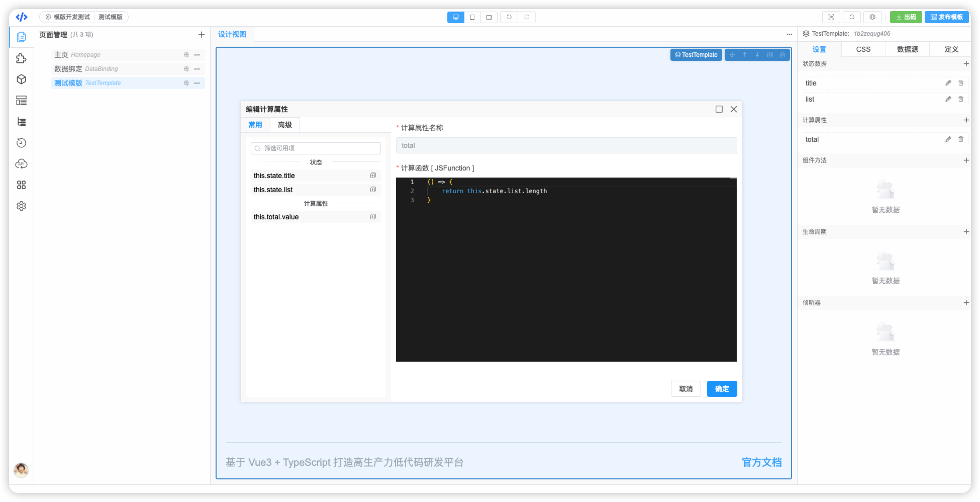Add a new lifecycle entry

[966, 232]
